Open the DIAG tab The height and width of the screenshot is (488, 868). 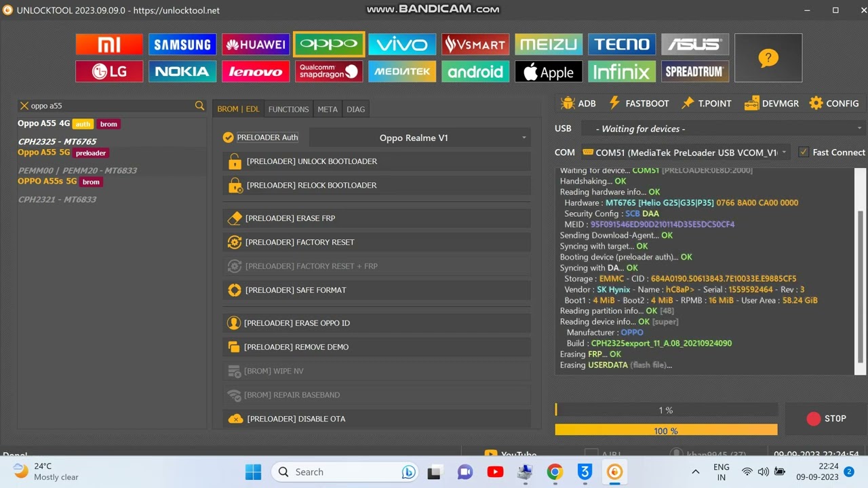pyautogui.click(x=355, y=109)
